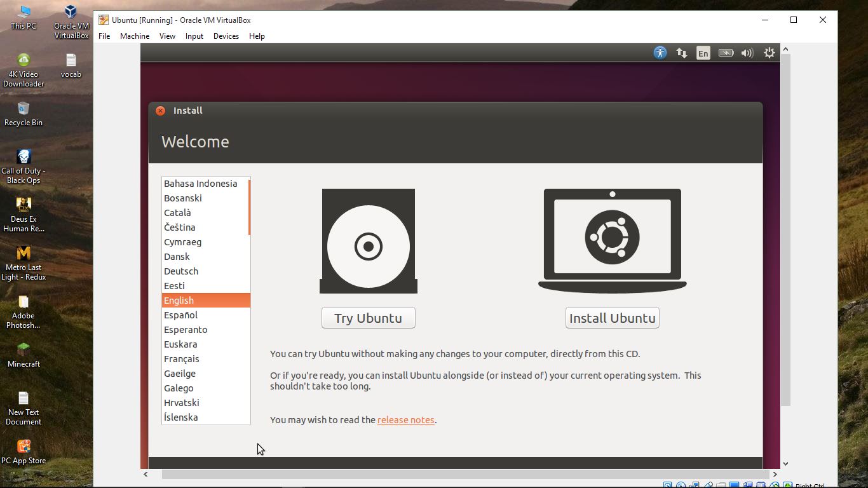Open the battery status indicator

tap(726, 53)
